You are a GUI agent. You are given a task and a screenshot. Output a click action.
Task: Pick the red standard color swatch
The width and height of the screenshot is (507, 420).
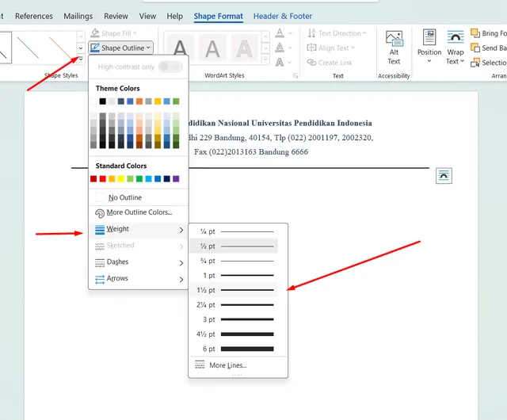(103, 179)
